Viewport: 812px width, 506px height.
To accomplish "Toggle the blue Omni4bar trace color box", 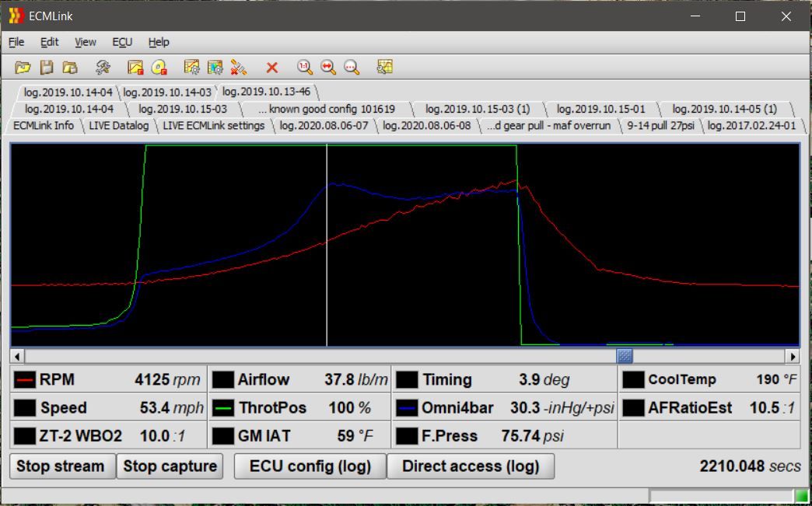I will click(x=407, y=408).
